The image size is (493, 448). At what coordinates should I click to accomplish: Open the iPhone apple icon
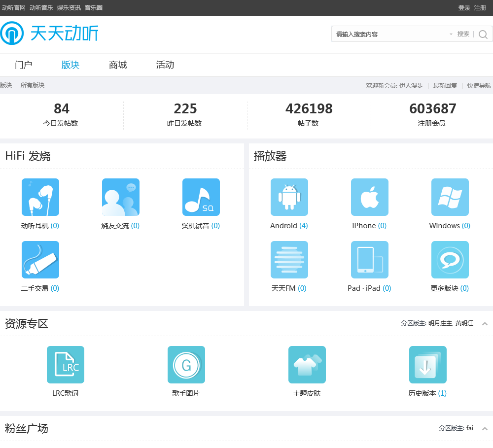370,197
